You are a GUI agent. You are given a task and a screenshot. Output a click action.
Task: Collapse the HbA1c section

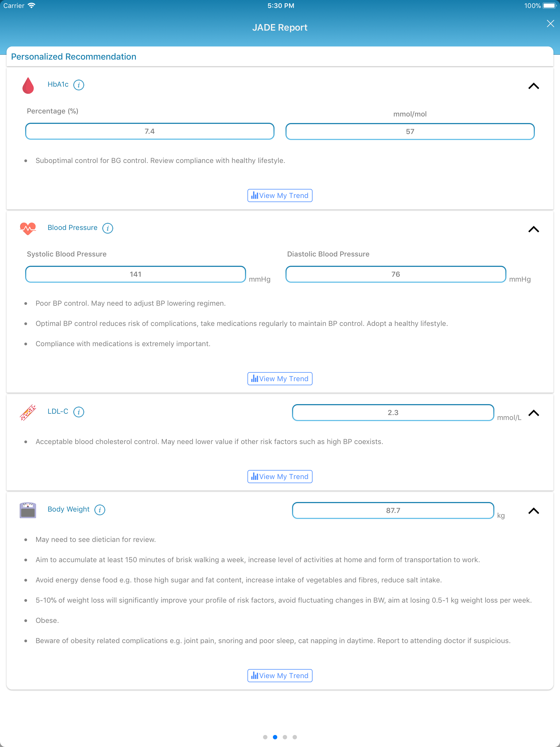click(x=534, y=86)
